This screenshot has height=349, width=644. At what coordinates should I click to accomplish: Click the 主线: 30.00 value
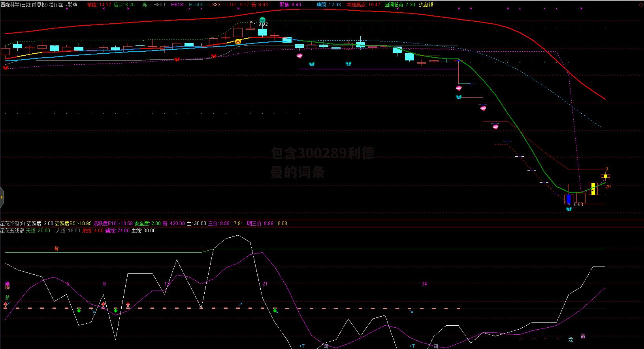pos(143,231)
